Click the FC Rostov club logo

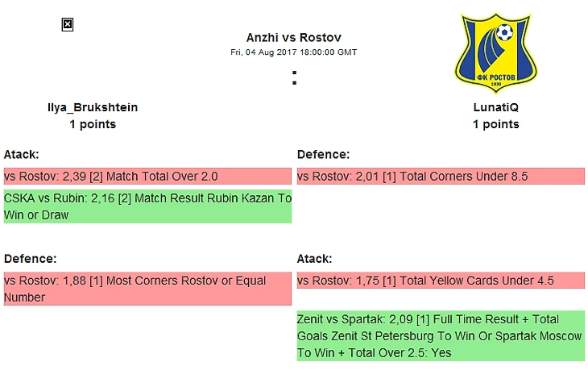pyautogui.click(x=495, y=52)
